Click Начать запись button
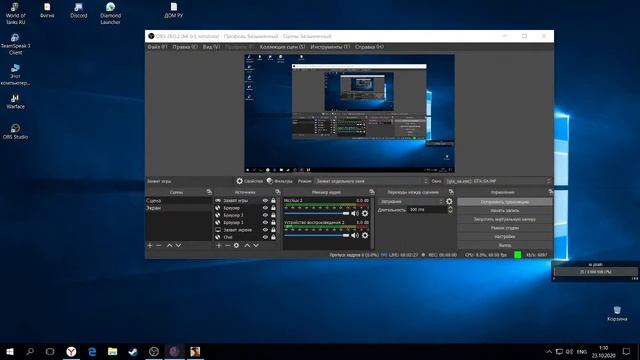This screenshot has width=640, height=360. tap(504, 211)
